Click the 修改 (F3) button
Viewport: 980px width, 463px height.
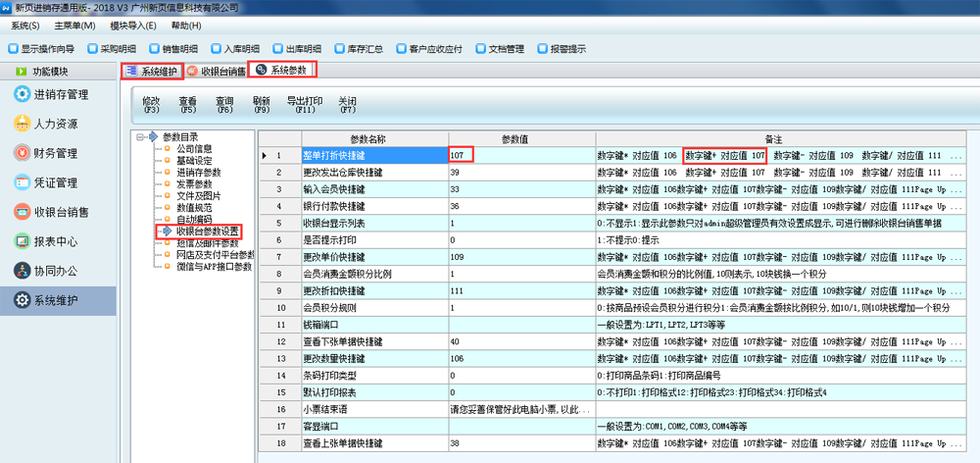click(x=151, y=104)
